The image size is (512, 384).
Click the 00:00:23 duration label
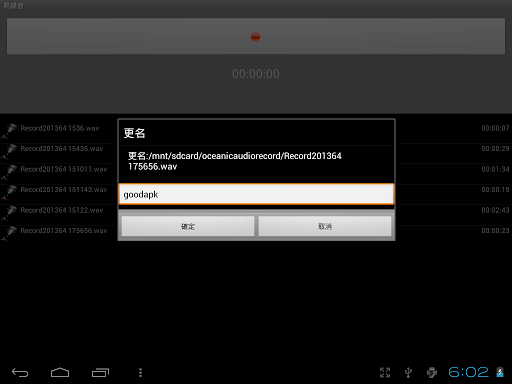(x=495, y=231)
